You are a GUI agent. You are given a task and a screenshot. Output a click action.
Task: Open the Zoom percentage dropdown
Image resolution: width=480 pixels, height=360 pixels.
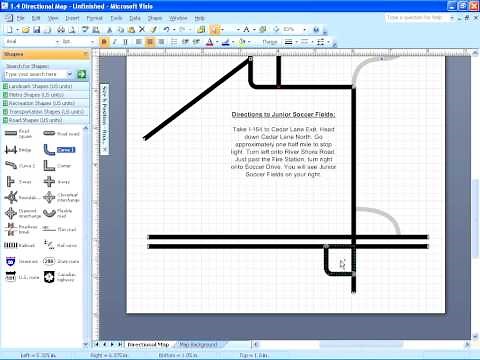(x=304, y=30)
